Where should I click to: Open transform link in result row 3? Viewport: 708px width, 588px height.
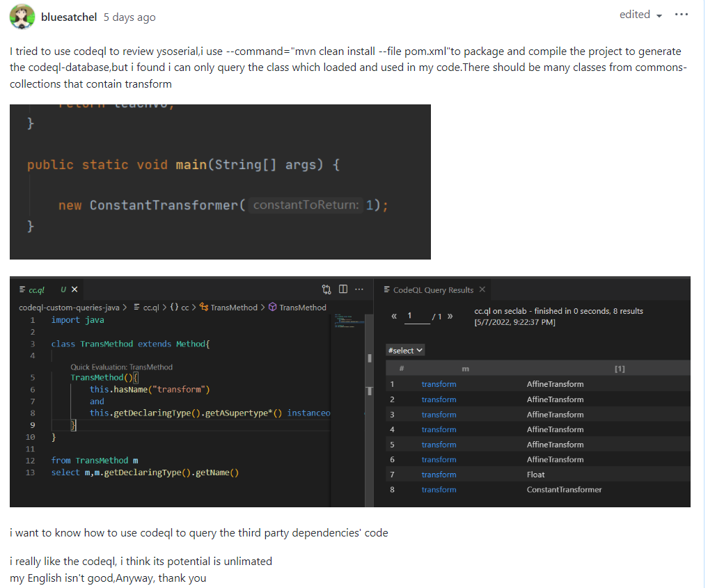[x=439, y=414]
